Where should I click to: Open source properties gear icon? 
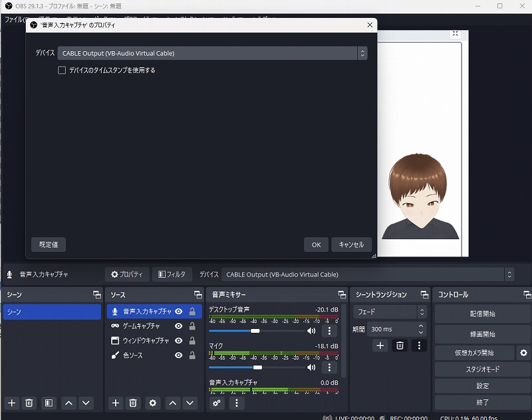pos(153,403)
